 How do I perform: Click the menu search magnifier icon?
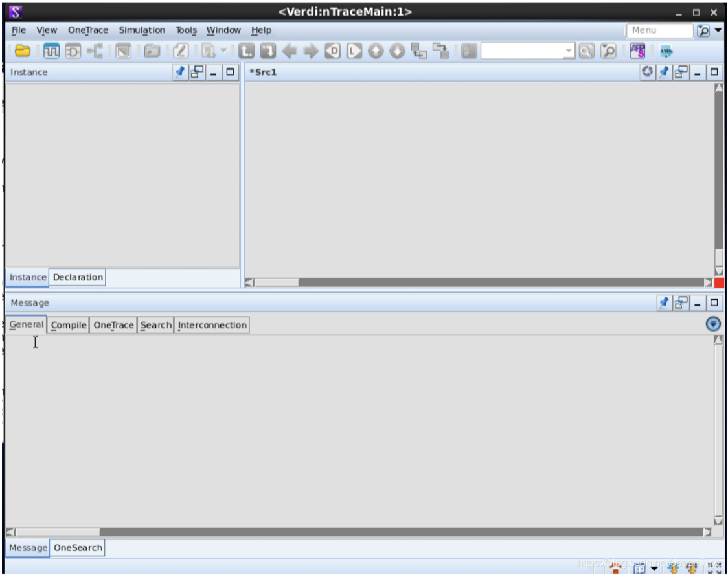click(703, 30)
